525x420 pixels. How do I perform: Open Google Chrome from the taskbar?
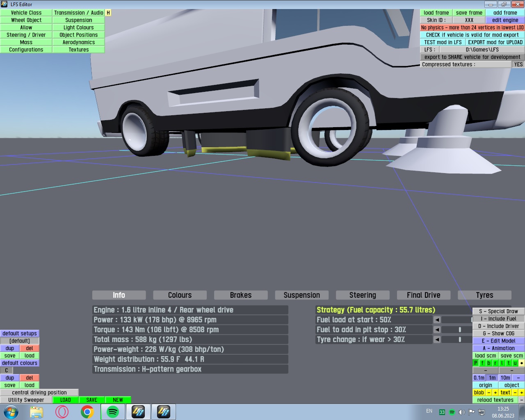[x=87, y=412]
